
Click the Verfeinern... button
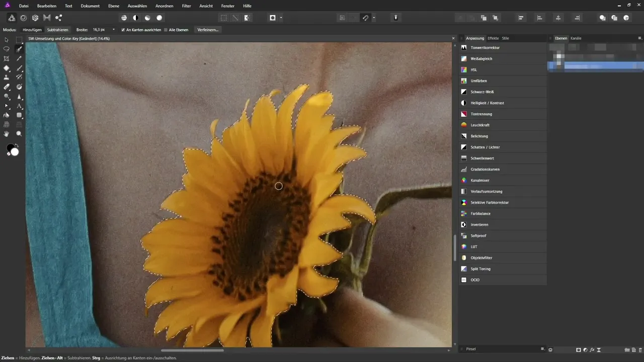[x=208, y=30]
